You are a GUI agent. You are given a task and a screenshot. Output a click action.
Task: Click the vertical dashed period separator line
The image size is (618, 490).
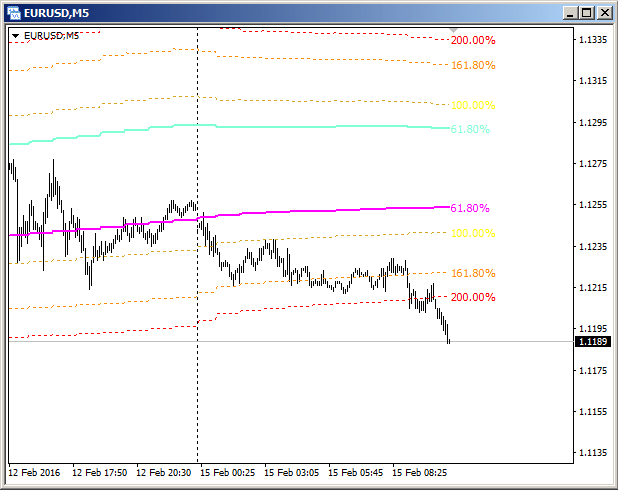197,400
